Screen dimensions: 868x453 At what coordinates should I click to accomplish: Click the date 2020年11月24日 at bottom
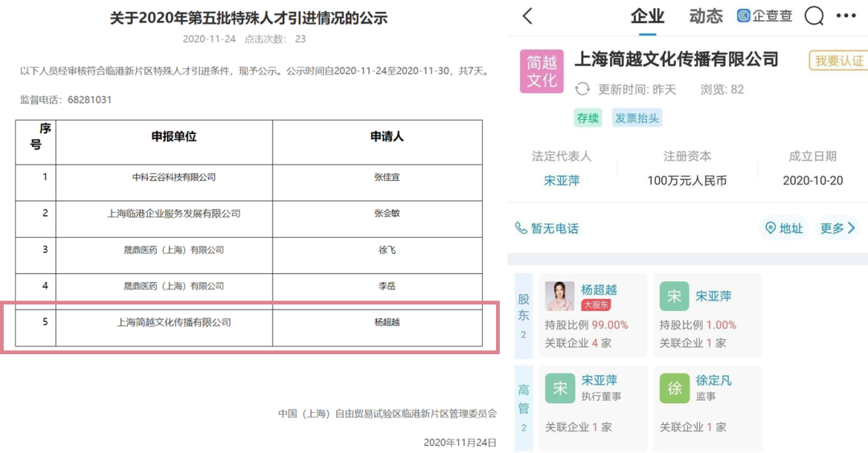(460, 443)
